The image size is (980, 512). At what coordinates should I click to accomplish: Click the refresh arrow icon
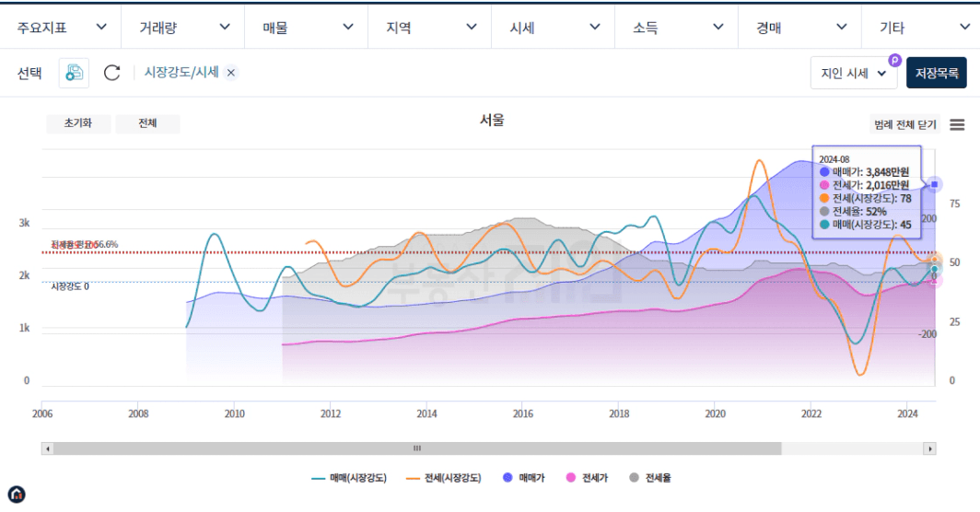[x=111, y=73]
